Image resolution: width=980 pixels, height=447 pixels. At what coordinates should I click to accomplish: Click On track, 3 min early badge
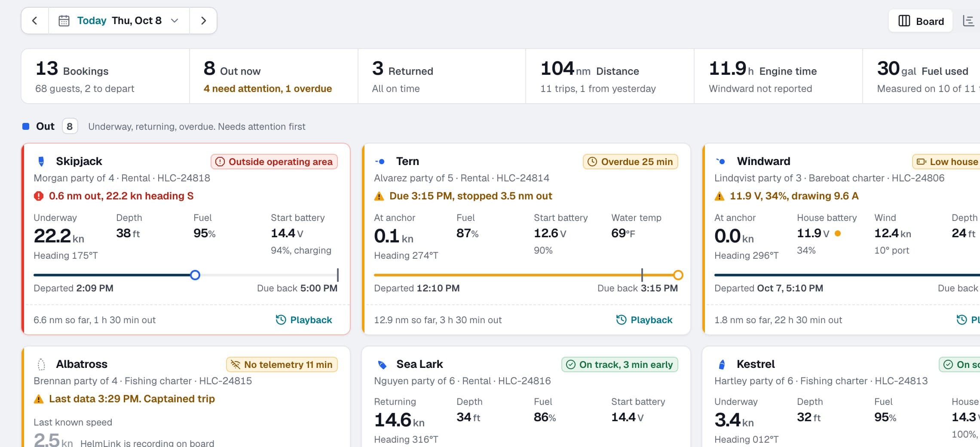620,364
